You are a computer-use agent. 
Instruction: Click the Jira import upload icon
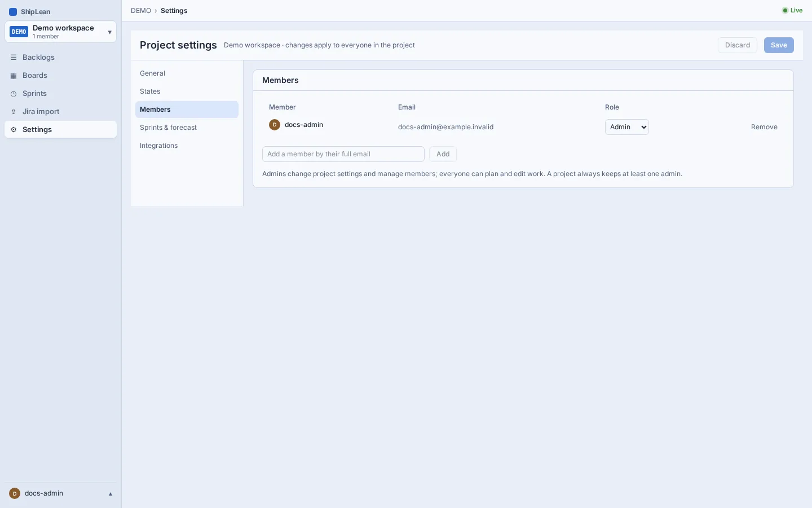[x=14, y=112]
